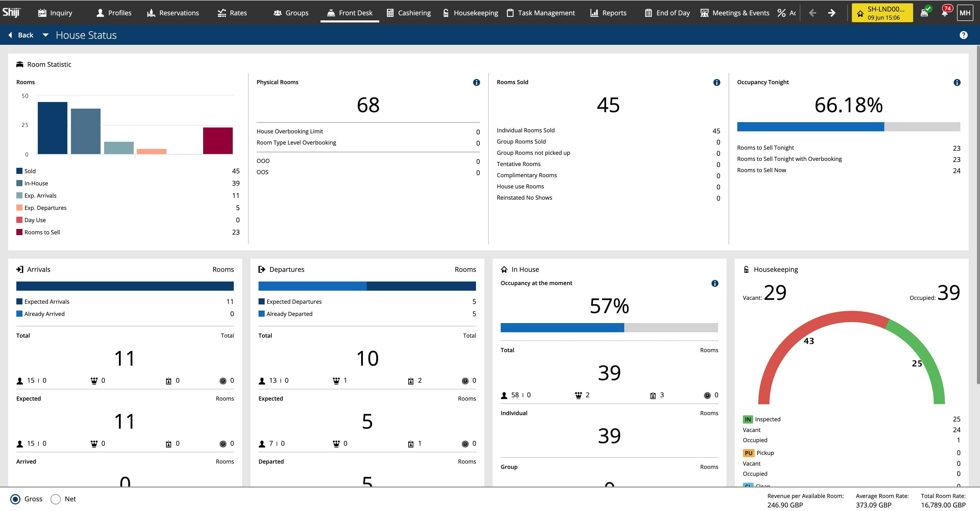Click the Shiji logo

point(11,12)
